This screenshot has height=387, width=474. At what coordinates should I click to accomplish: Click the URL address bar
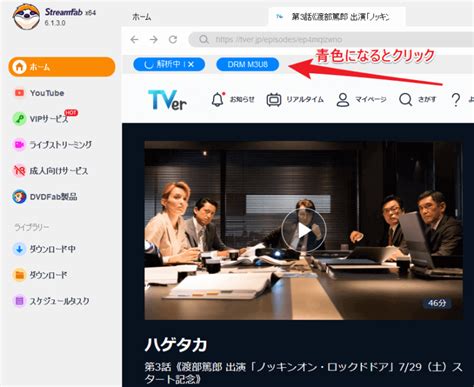click(331, 40)
